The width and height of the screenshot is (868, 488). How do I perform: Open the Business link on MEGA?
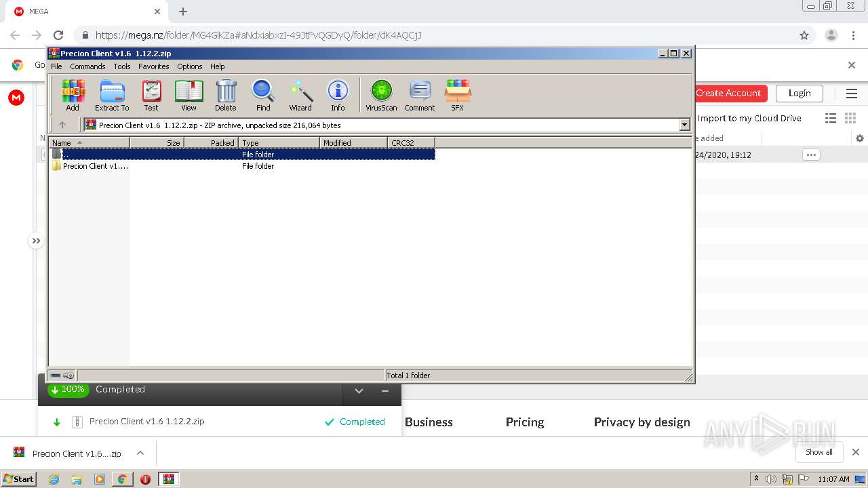429,422
